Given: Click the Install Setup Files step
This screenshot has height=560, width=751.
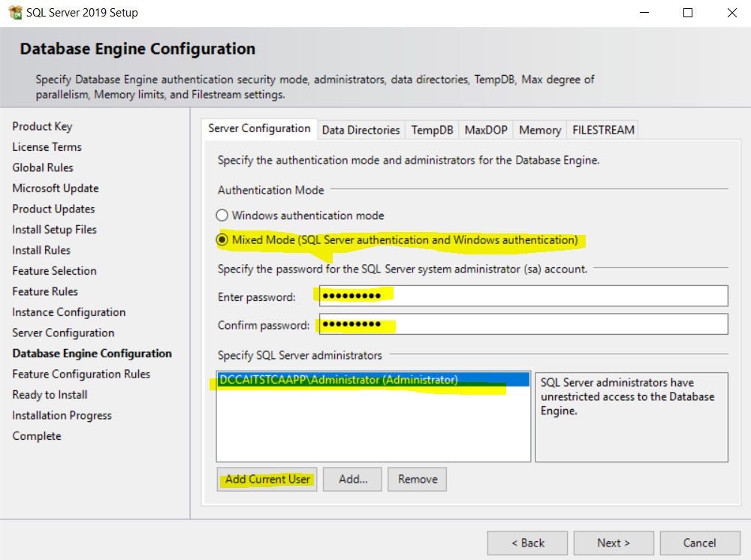Looking at the screenshot, I should (x=55, y=229).
